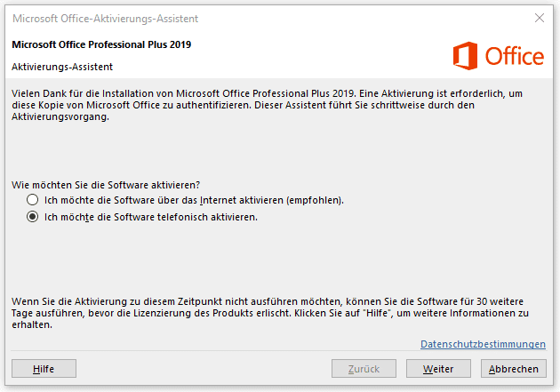Click the white header band beside the heading

click(322, 55)
